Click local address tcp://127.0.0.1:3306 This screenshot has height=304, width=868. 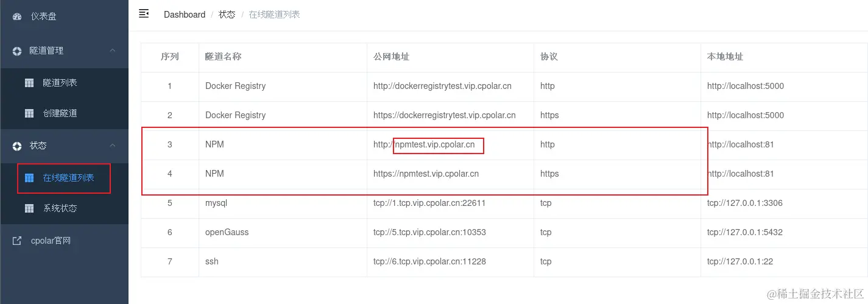click(745, 203)
